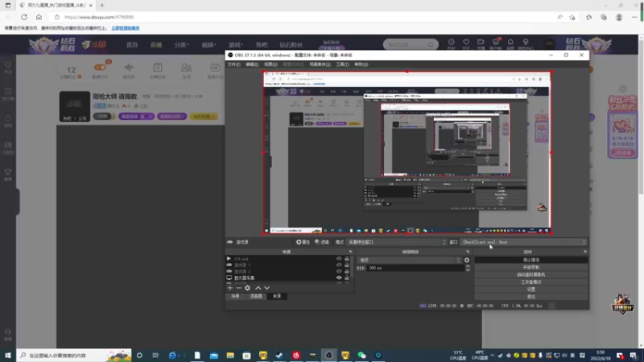The image size is (644, 362).
Task: Click the 鱼吧 link in Douyu navigation
Action: [x=262, y=45]
